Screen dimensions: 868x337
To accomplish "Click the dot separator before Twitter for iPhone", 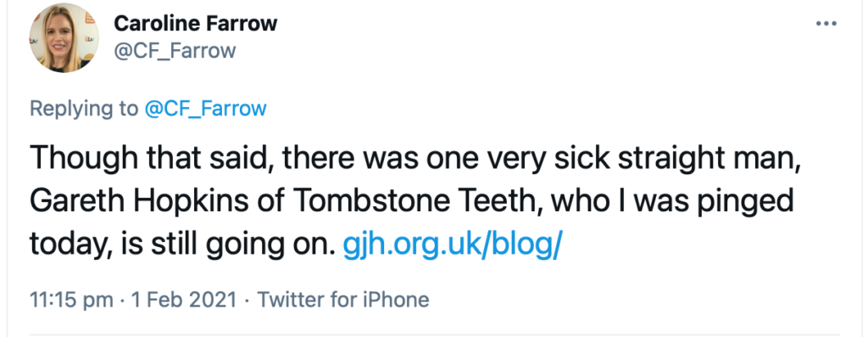I will (x=247, y=300).
